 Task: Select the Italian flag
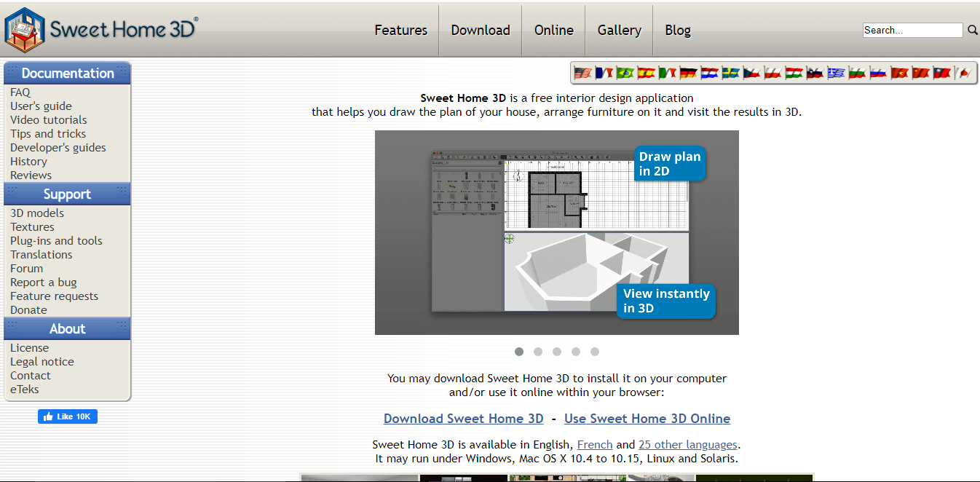(667, 73)
